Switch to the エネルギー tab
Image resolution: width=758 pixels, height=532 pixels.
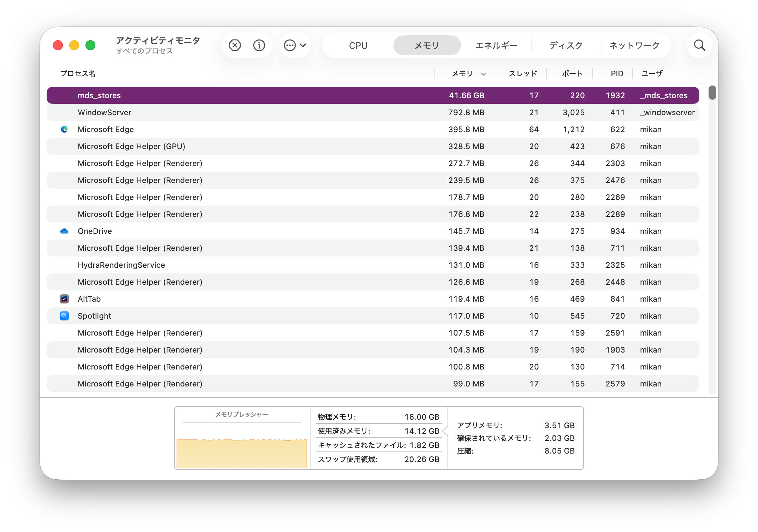click(x=496, y=45)
